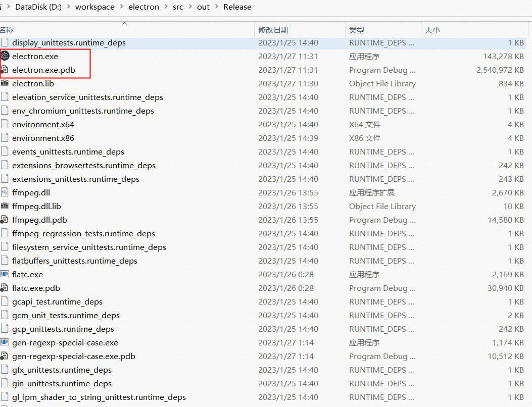Select the flatbuffers_unittests.runtime_deps file icon
The width and height of the screenshot is (532, 407).
5,261
